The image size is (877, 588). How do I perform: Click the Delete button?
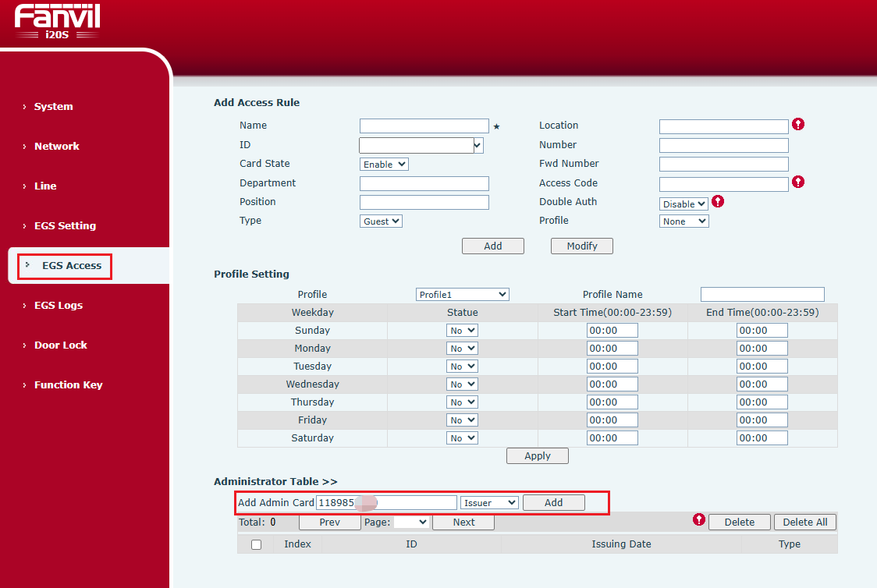click(x=740, y=522)
